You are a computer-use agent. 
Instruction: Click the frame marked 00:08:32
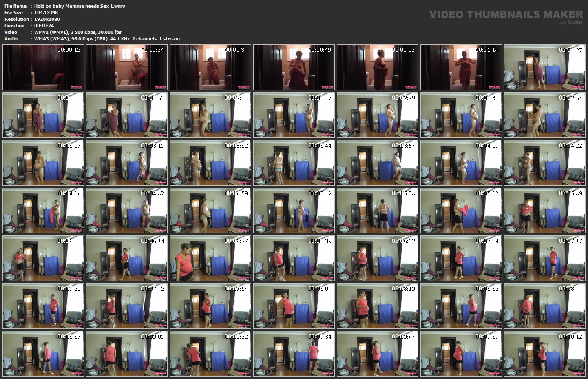coord(461,306)
